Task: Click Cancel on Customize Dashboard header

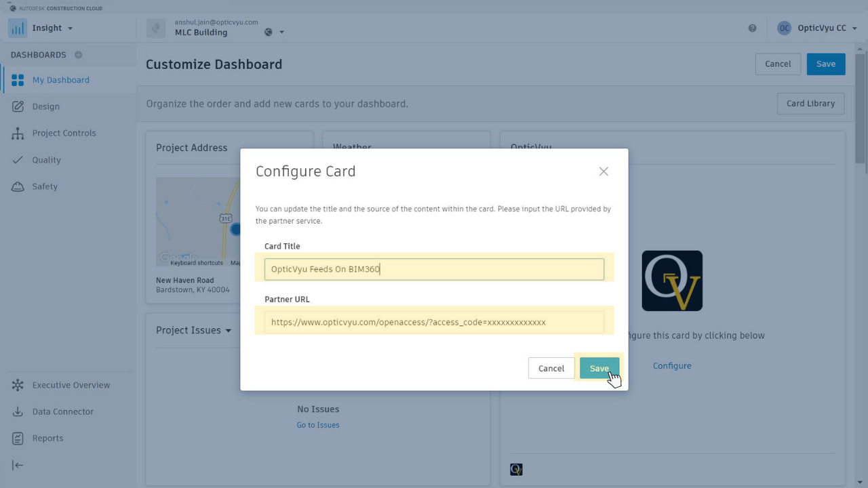Action: tap(778, 64)
